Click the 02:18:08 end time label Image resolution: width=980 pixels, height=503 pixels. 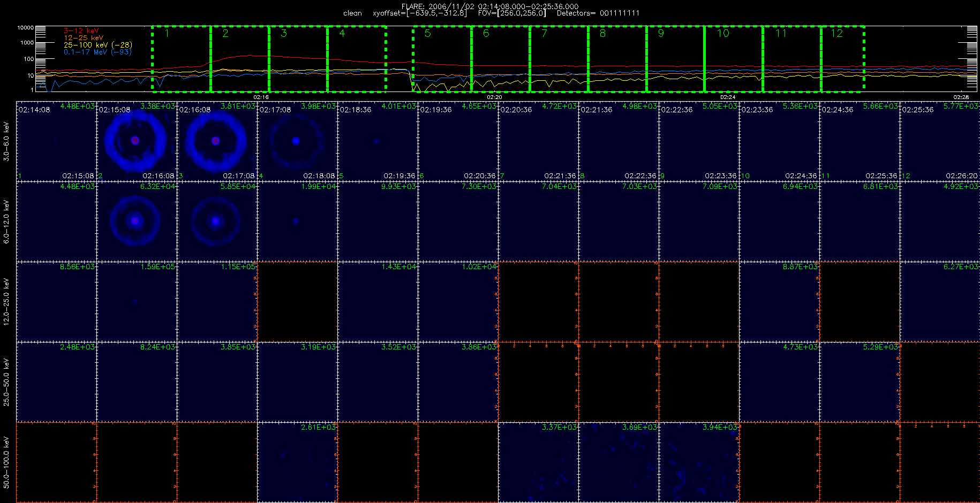[x=319, y=176]
